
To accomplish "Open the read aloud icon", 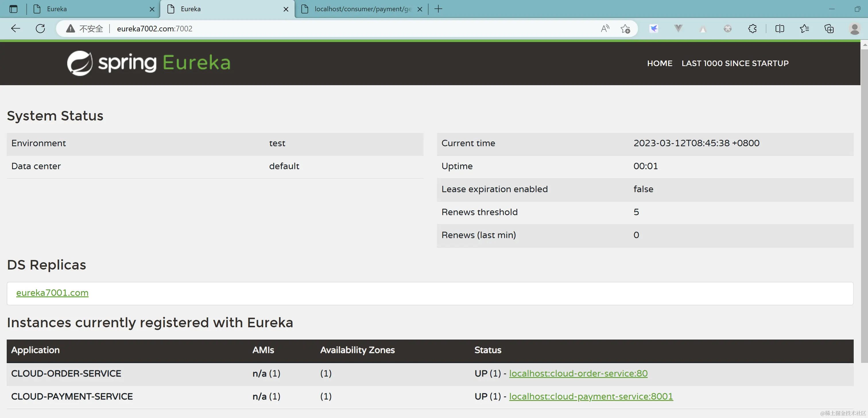I will 605,29.
